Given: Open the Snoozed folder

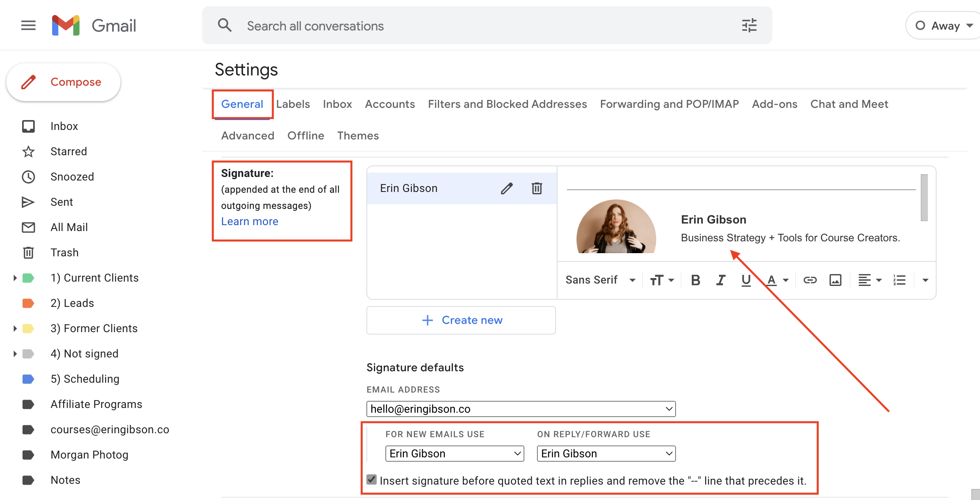Looking at the screenshot, I should click(x=72, y=177).
